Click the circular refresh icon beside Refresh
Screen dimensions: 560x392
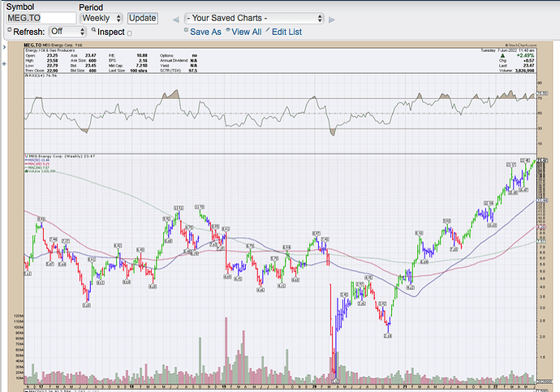tap(10, 30)
